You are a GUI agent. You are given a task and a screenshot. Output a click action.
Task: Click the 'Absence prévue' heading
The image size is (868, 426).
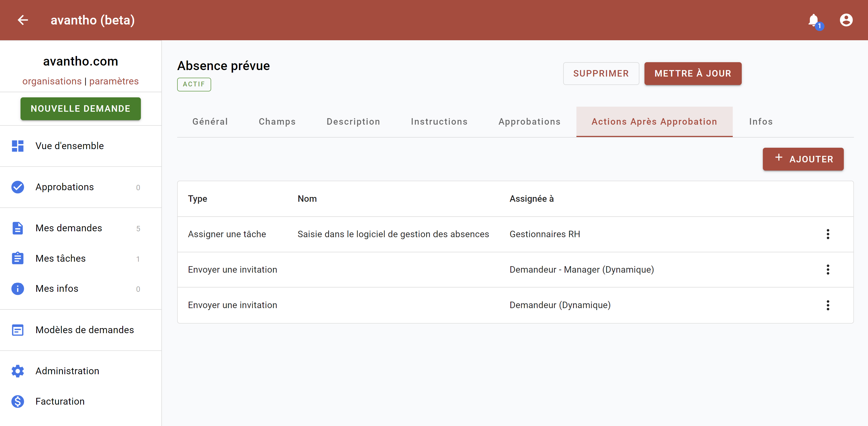pyautogui.click(x=224, y=66)
